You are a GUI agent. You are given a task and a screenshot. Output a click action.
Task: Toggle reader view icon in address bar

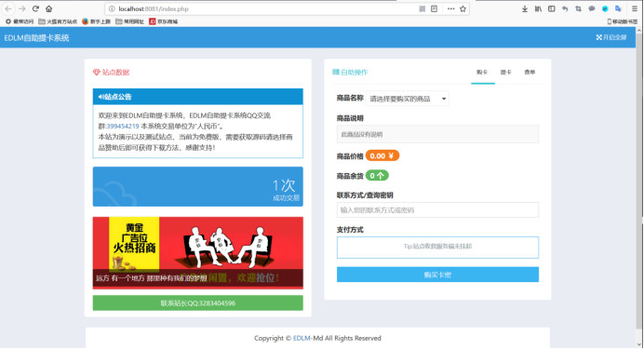click(x=434, y=8)
